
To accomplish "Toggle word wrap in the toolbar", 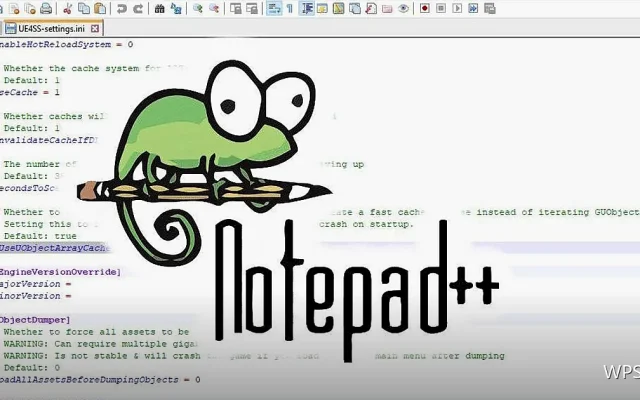I will pyautogui.click(x=274, y=8).
